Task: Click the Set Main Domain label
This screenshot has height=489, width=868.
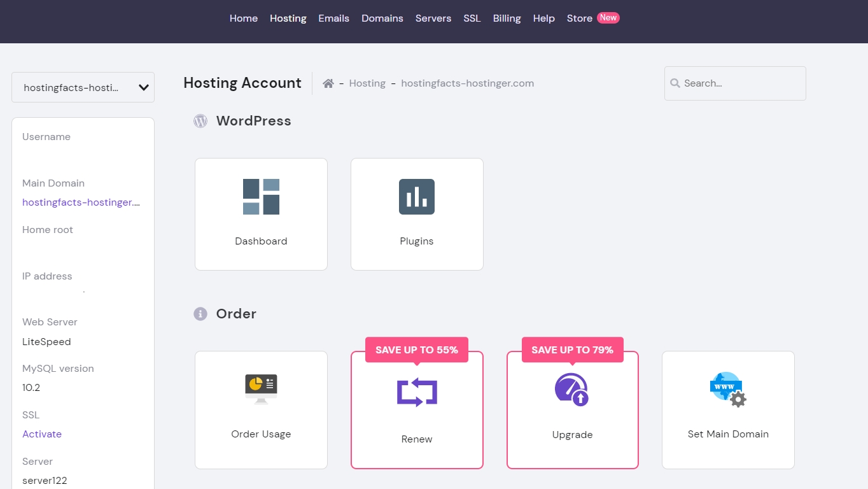Action: coord(728,434)
